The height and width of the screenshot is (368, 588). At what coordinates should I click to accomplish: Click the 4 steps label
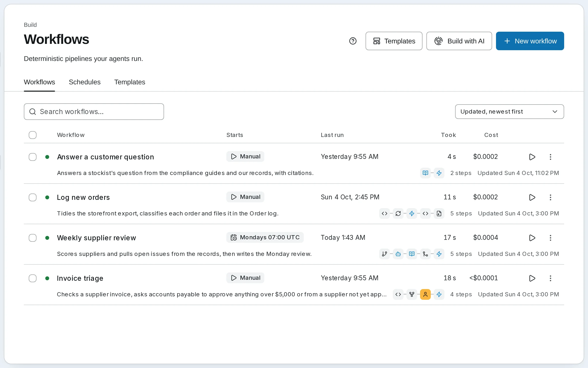(461, 294)
